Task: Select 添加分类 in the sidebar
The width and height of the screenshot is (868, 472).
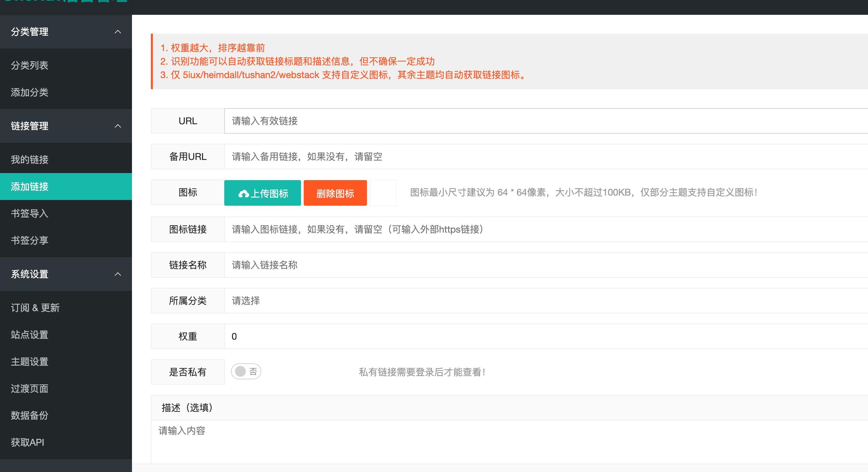Action: click(x=29, y=92)
